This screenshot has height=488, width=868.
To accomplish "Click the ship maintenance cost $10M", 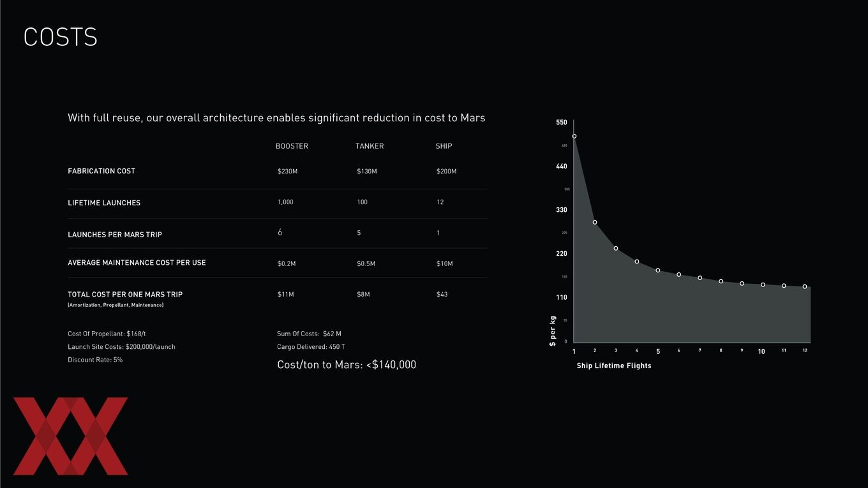I will pos(444,263).
